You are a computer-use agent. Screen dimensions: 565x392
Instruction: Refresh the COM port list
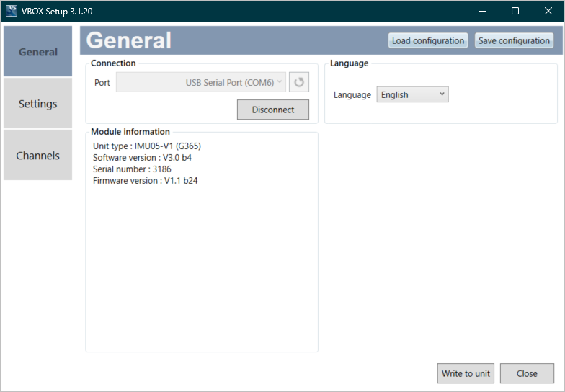(298, 82)
